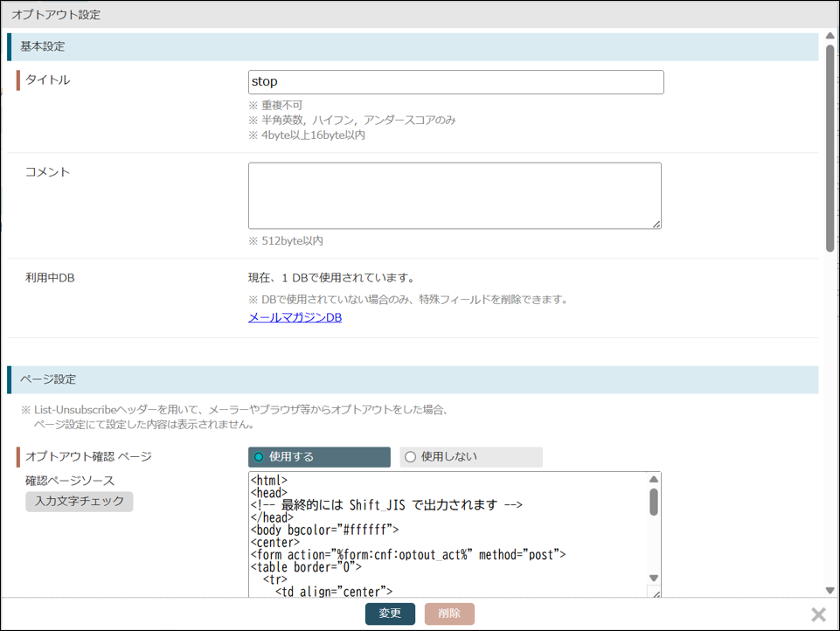
Task: Open the メールマガジンDB link
Action: click(295, 317)
